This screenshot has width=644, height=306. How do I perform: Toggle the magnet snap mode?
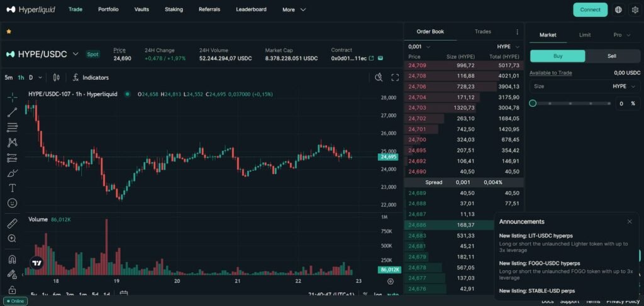click(12, 259)
